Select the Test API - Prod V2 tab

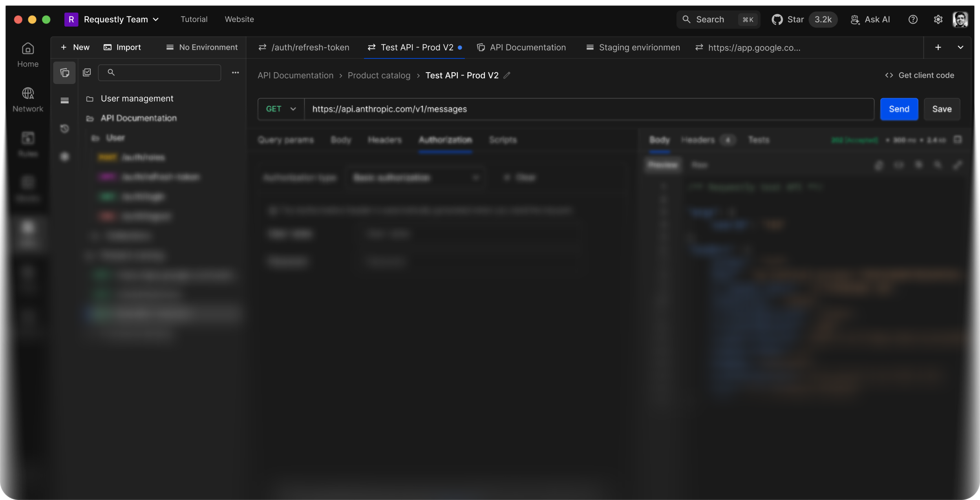pyautogui.click(x=414, y=47)
